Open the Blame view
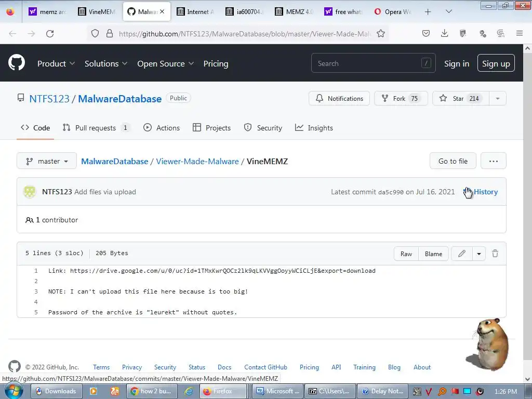 pos(433,254)
